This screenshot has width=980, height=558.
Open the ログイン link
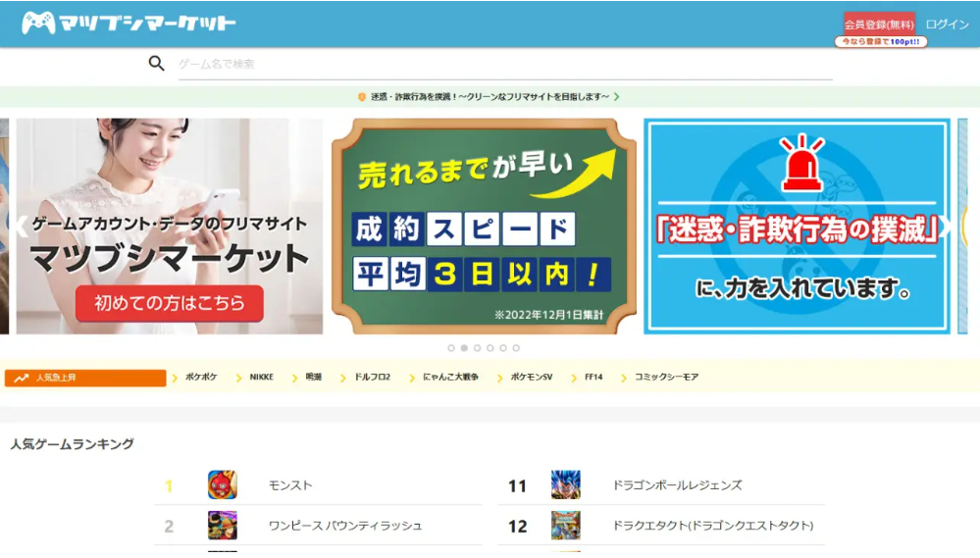tap(947, 24)
